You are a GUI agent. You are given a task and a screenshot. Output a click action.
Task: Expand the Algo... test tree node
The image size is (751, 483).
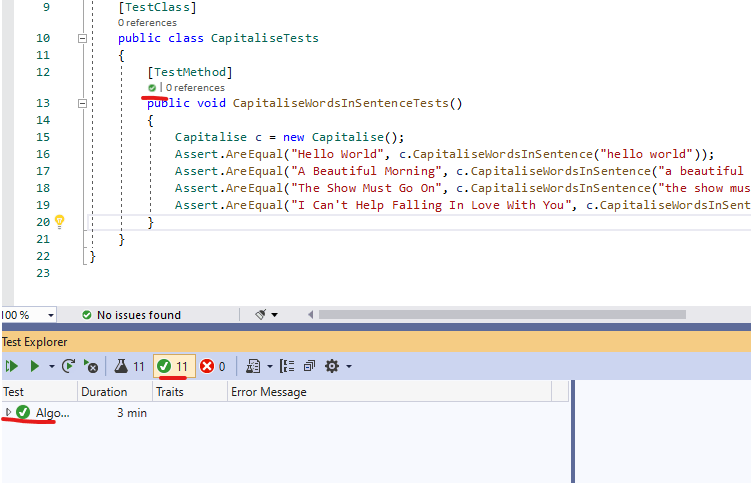pyautogui.click(x=9, y=413)
